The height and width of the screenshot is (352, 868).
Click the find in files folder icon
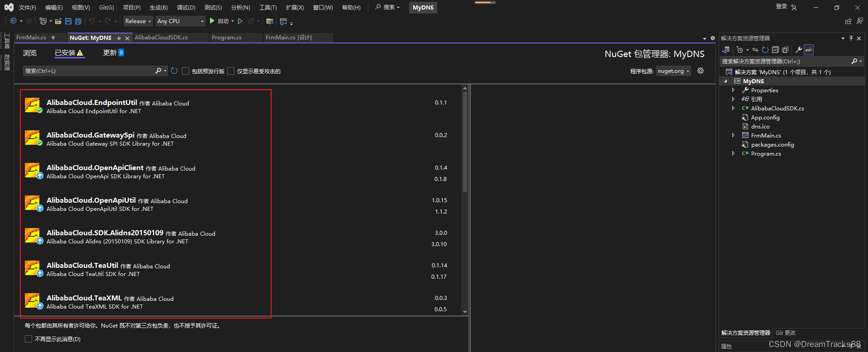click(x=270, y=21)
